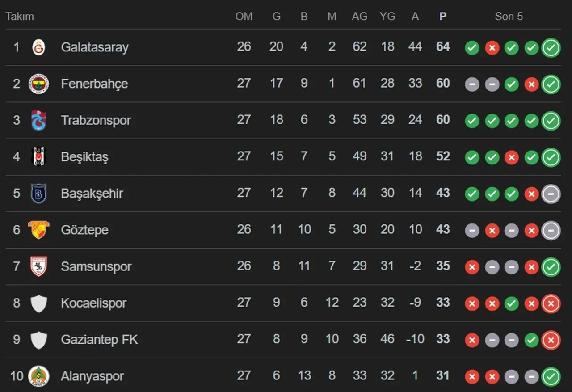Screen dimensions: 572x392
Task: Select Fenerbahçe's red loss badge
Action: tap(531, 84)
